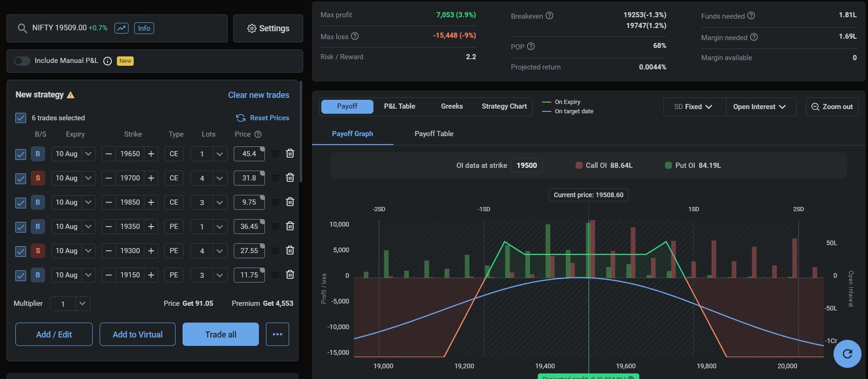
Task: Click the reorder handle on the 19650 row
Action: tap(276, 154)
